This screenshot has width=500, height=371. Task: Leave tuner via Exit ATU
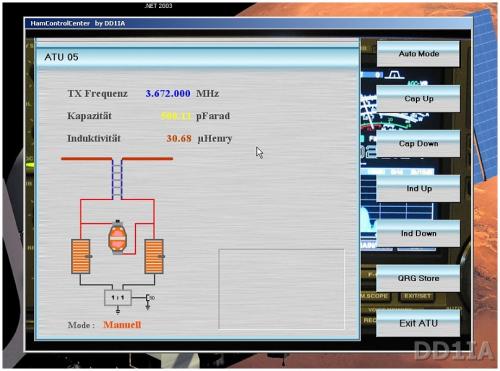(418, 323)
